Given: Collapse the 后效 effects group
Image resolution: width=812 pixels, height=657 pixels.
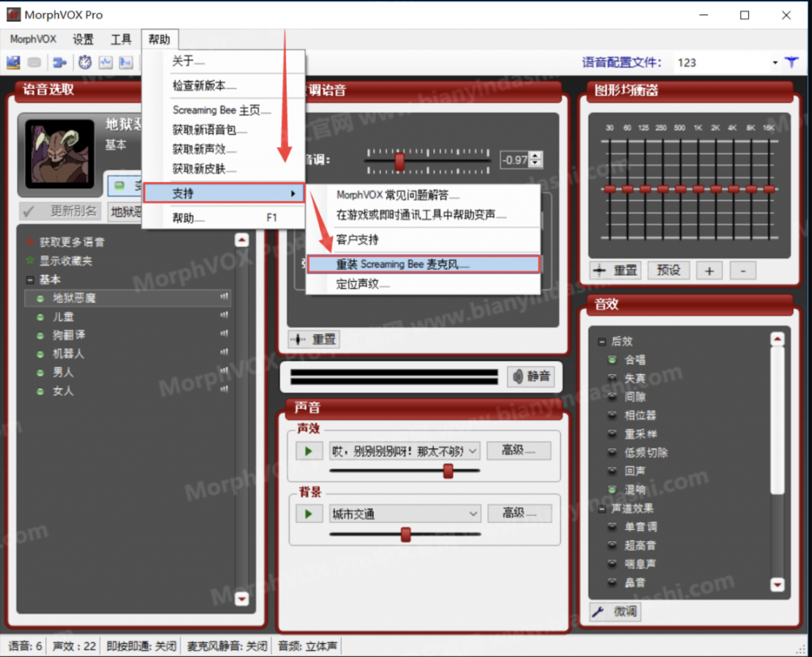Looking at the screenshot, I should (602, 342).
